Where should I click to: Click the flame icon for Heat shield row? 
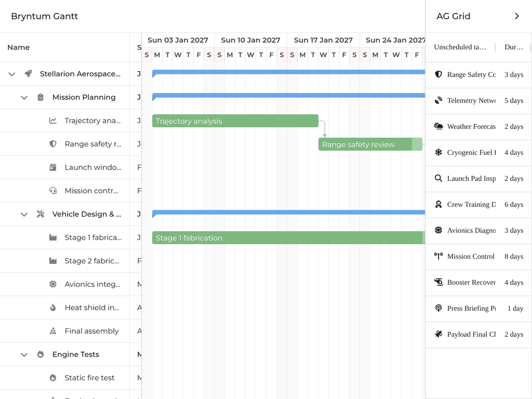tap(53, 308)
